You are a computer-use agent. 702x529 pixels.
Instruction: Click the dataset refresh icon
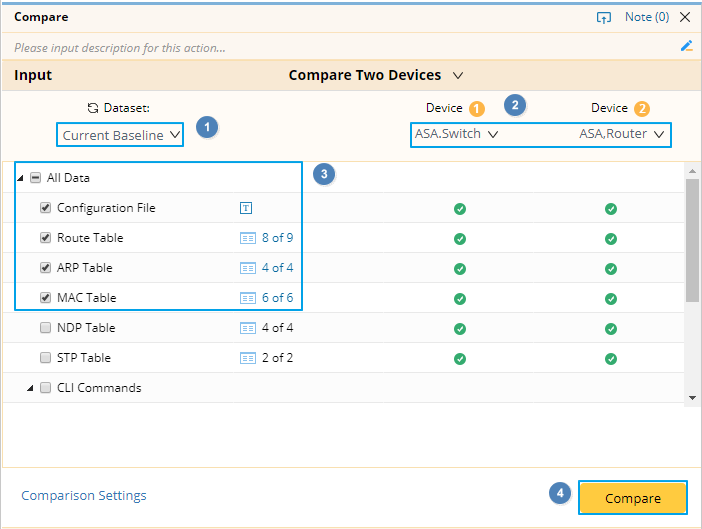93,108
